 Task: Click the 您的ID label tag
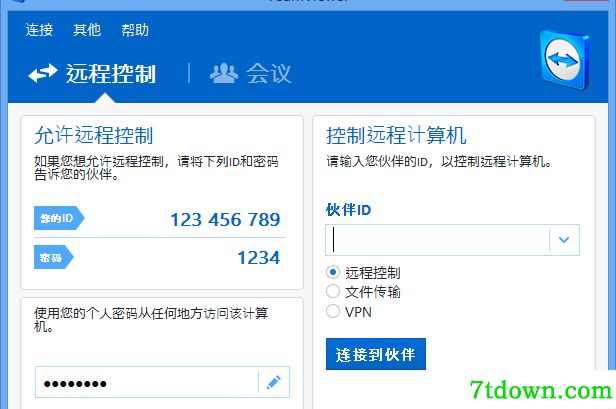(59, 218)
